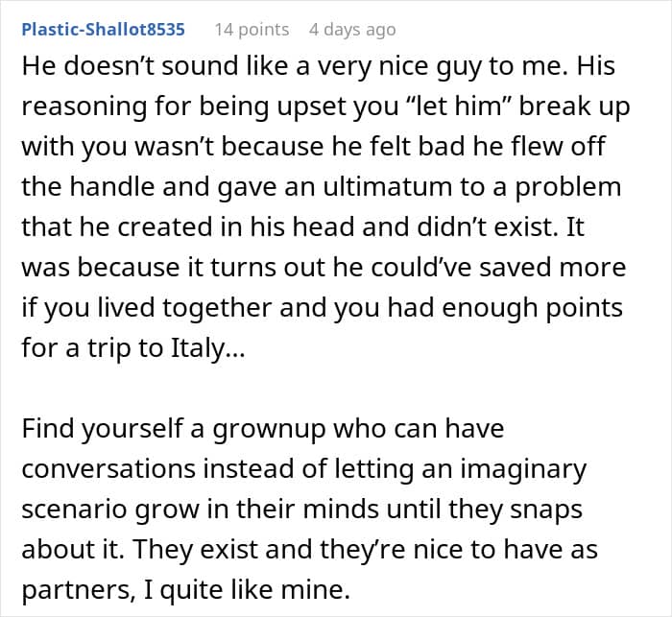672x617 pixels.
Task: Click the word 'reasoning' in second line
Action: tap(84, 107)
